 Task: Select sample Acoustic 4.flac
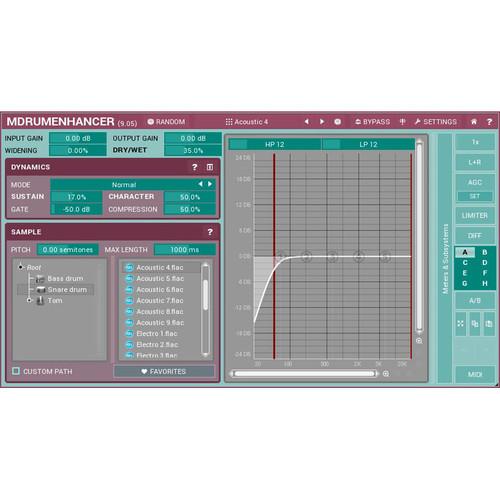(160, 268)
